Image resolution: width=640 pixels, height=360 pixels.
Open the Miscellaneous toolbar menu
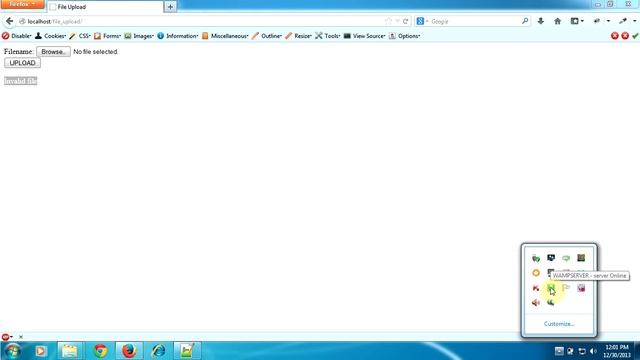[225, 36]
